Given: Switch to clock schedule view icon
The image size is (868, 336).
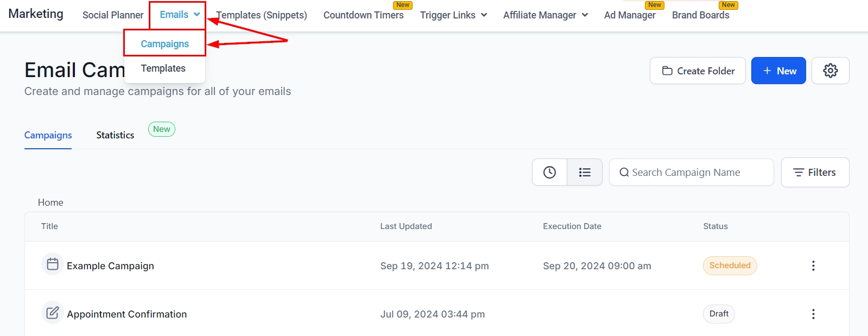Looking at the screenshot, I should 549,172.
